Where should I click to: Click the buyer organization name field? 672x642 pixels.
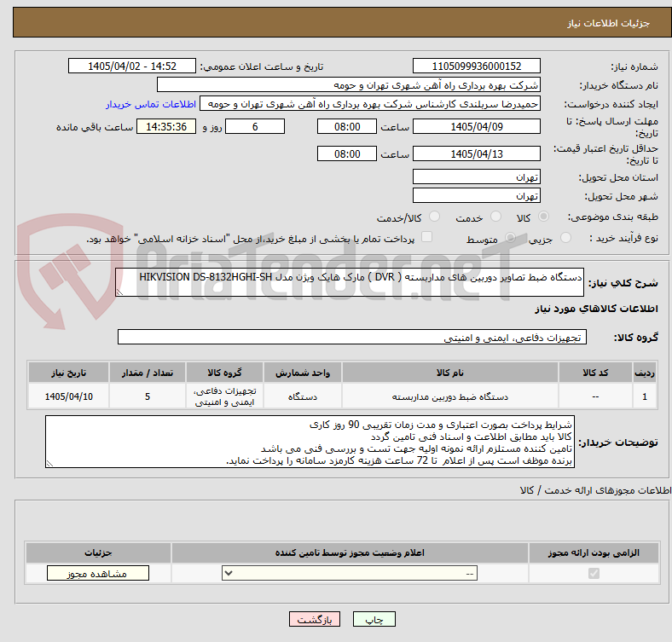(x=349, y=85)
